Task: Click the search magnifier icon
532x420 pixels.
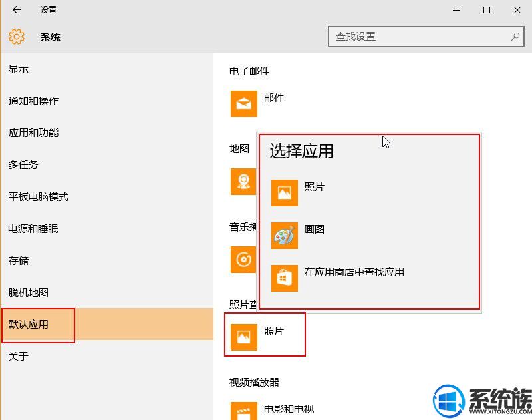Action: (x=515, y=37)
